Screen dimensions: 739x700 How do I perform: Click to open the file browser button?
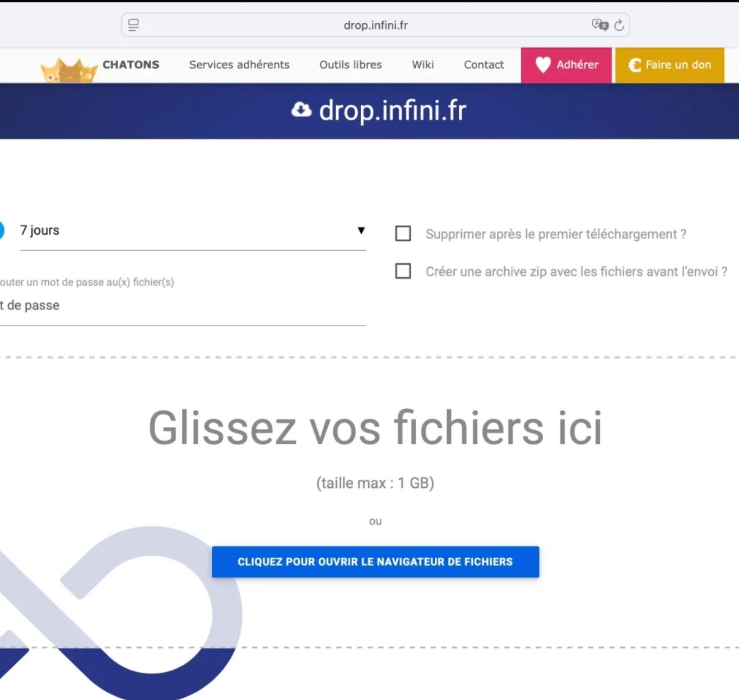(375, 562)
